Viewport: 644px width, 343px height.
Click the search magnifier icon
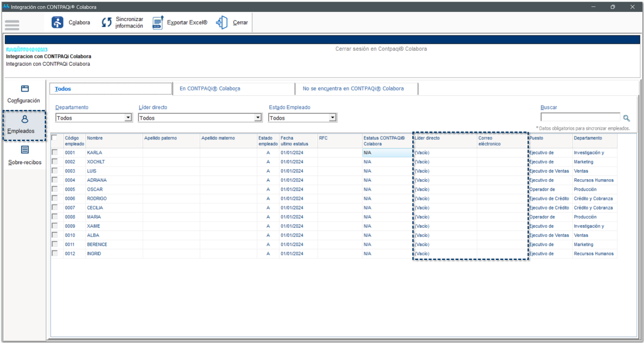pyautogui.click(x=626, y=118)
